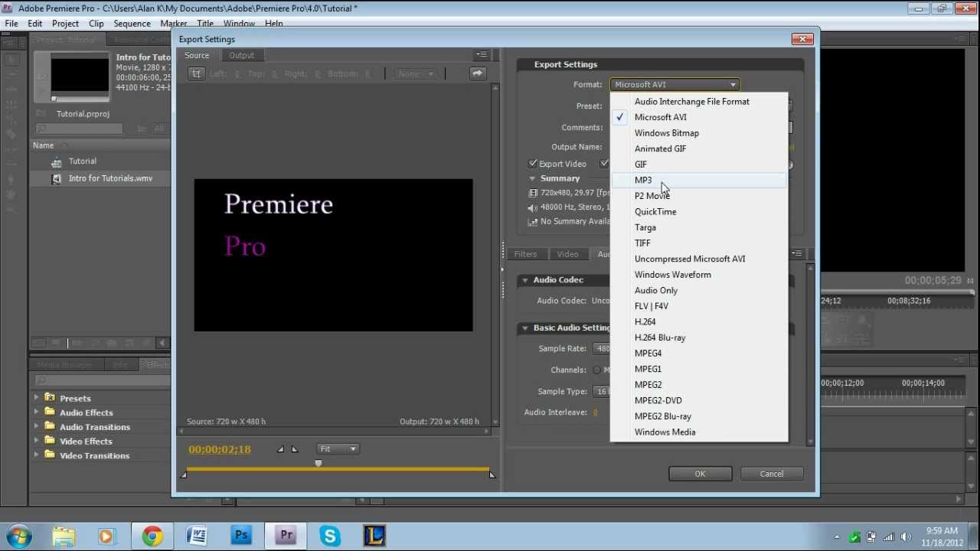Click the volume icon in system tray

(906, 536)
